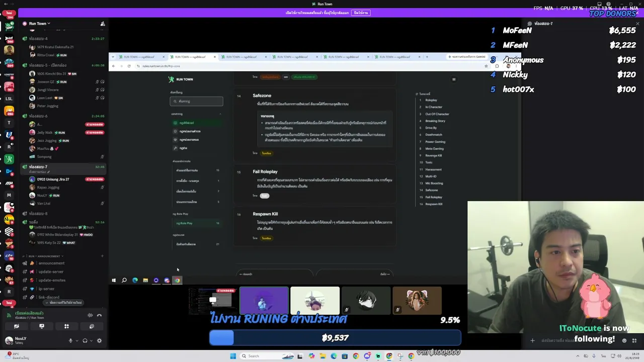Screen dimensions: 644x362
Task: Jump to Power Gaming in the contents list
Action: [x=435, y=142]
